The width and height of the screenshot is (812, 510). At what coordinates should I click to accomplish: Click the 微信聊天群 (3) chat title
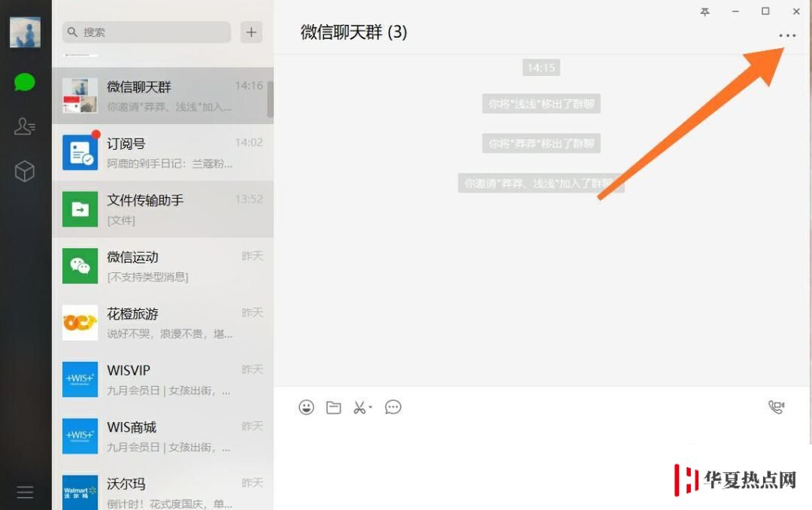[x=353, y=32]
